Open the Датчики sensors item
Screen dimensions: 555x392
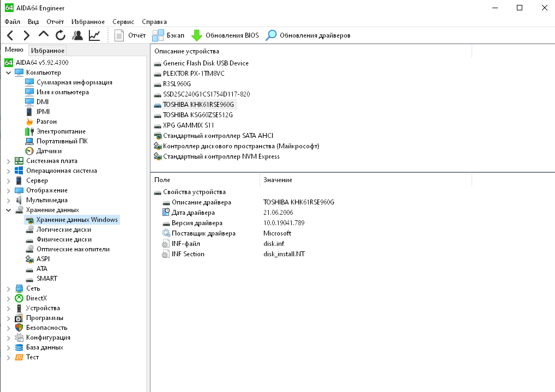point(49,151)
